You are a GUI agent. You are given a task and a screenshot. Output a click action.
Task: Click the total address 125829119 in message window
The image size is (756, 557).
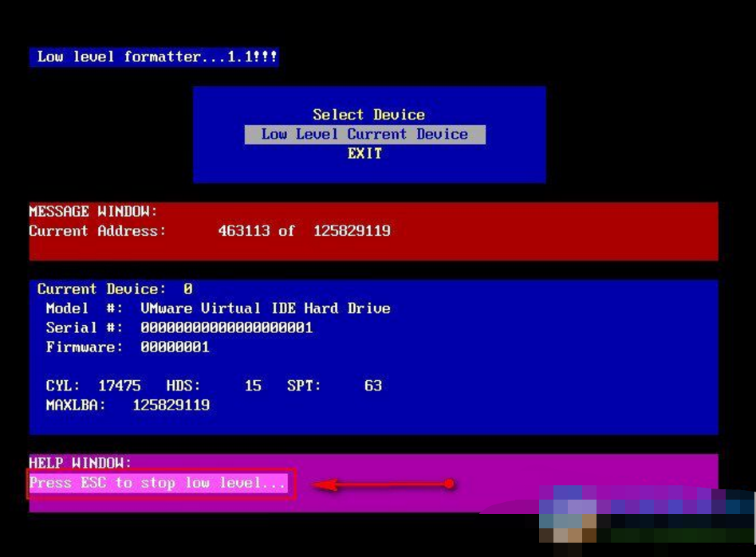352,231
